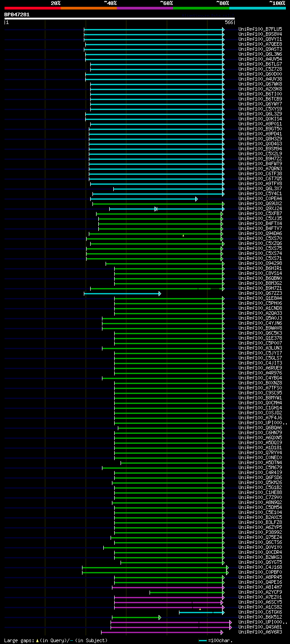Open hit UniRef100_A7QRN3
Image resolution: width=290 pixels, height=644 pixels.
(260, 168)
